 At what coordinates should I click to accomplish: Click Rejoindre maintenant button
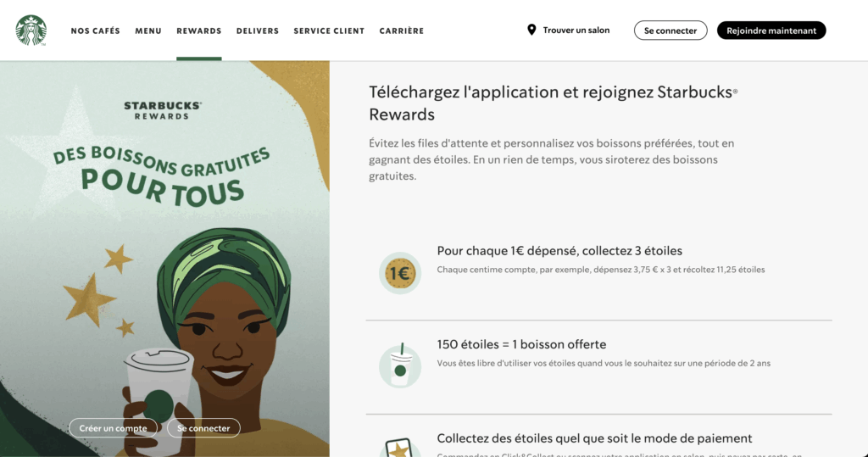click(x=771, y=31)
